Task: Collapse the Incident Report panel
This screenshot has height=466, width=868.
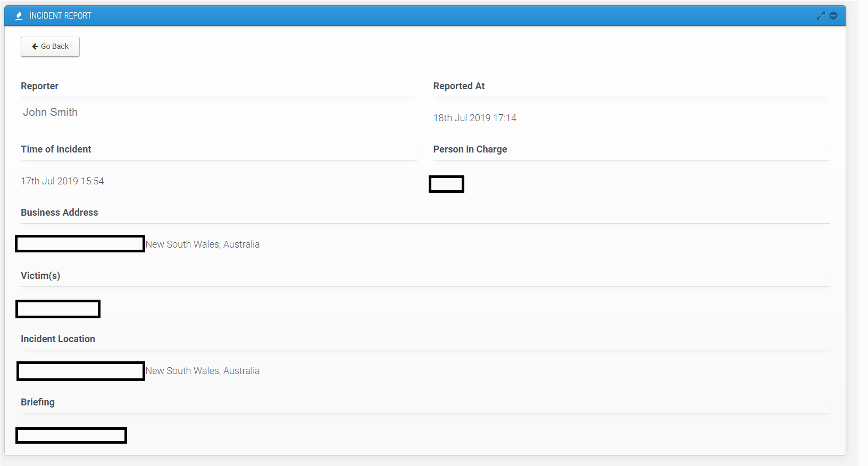Action: pos(833,16)
